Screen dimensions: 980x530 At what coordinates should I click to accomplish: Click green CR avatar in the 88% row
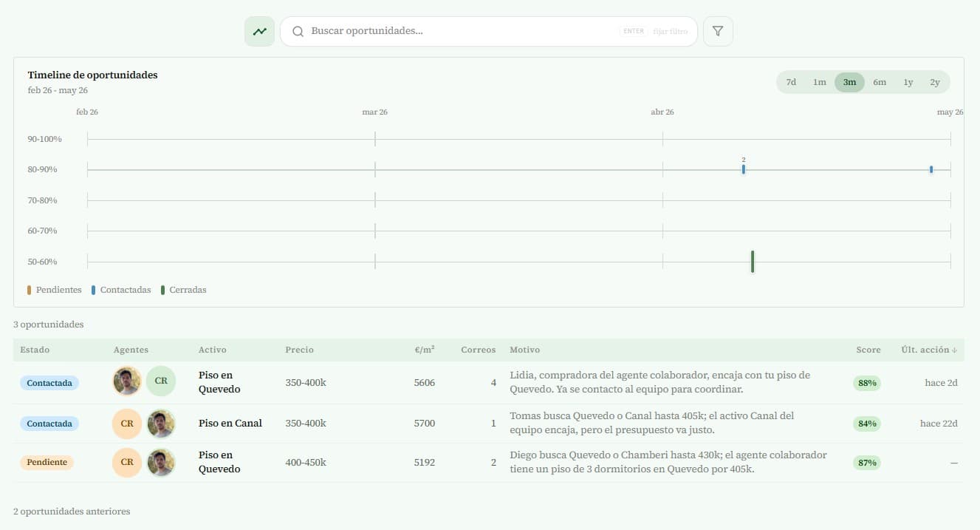point(161,381)
